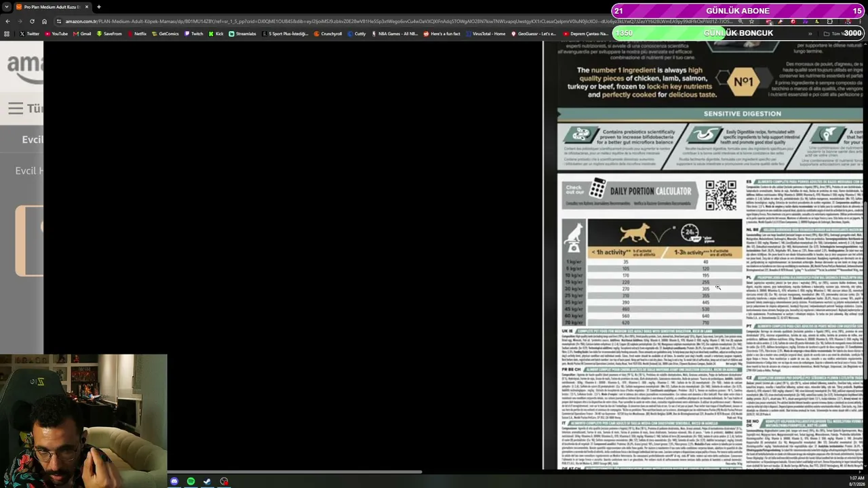Expand the hidden bookmarks overflow chevron
This screenshot has width=868, height=488.
(x=810, y=33)
